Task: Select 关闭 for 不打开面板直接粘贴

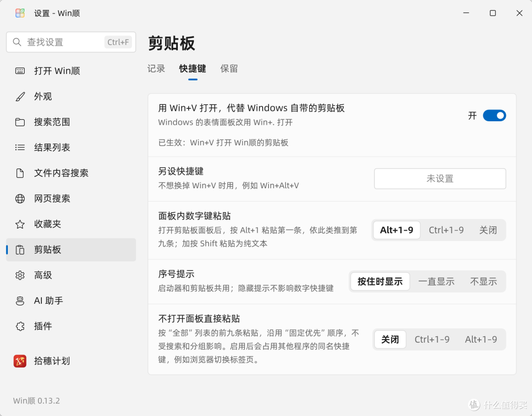Action: [x=390, y=339]
